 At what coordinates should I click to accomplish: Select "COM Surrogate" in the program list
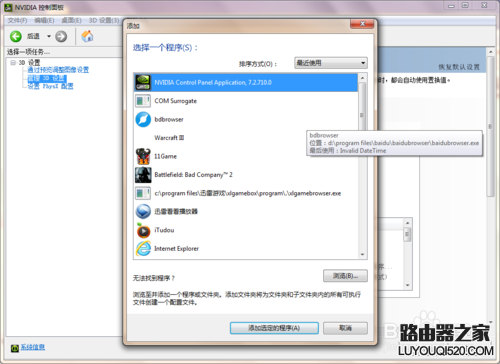246,101
